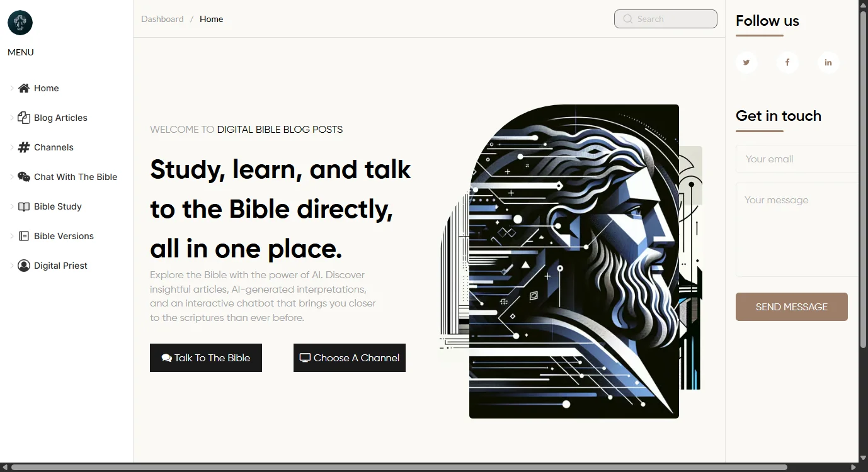The image size is (868, 472).
Task: Click the Your email input field
Action: (x=797, y=159)
